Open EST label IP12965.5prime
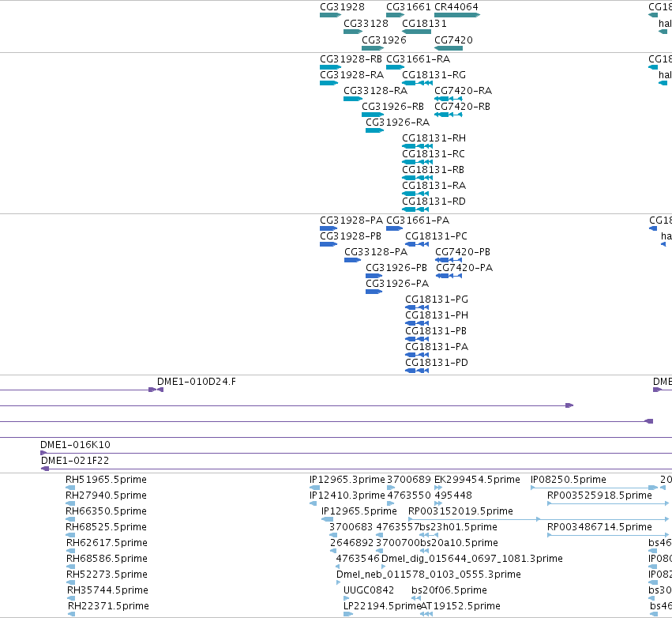 [359, 511]
